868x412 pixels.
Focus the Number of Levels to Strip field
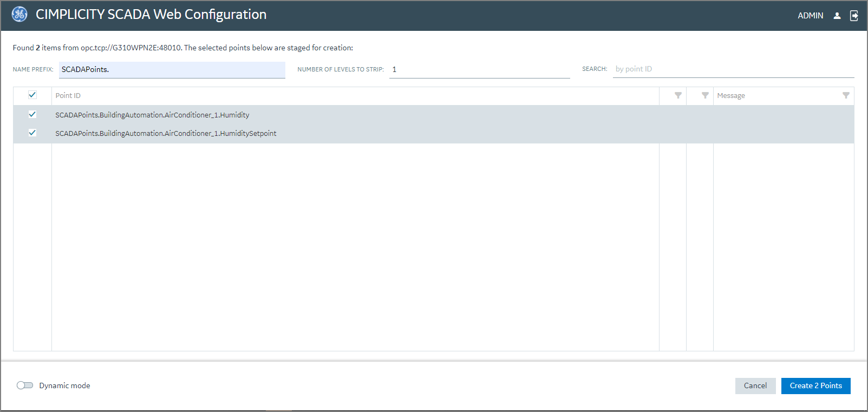479,69
